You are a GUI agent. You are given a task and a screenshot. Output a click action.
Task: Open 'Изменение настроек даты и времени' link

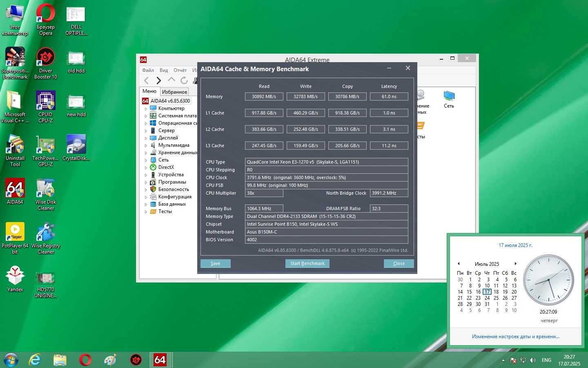[516, 337]
